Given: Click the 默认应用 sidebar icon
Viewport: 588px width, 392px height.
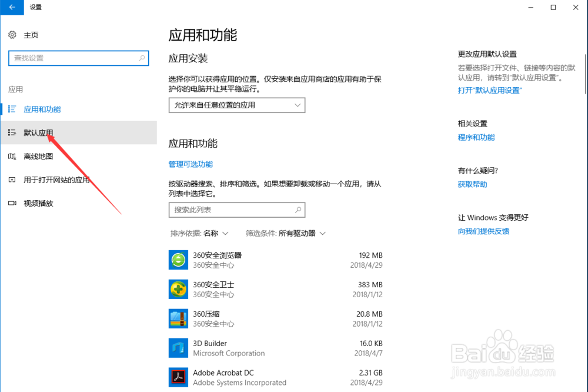Looking at the screenshot, I should click(x=12, y=132).
